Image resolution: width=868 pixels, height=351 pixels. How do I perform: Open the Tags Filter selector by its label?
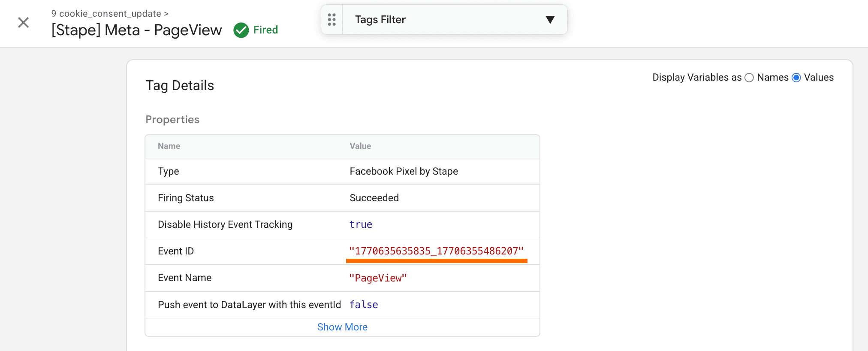tap(380, 20)
